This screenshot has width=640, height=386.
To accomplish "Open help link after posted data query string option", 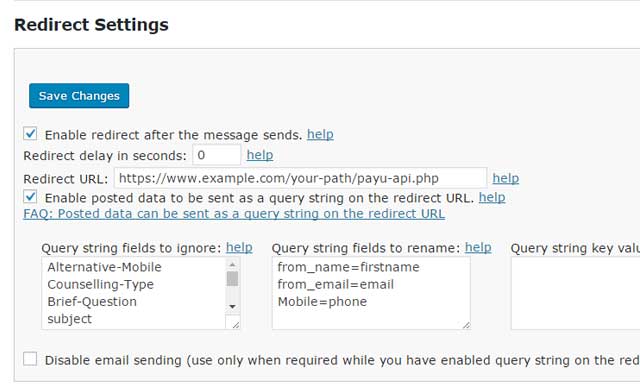I will [492, 197].
